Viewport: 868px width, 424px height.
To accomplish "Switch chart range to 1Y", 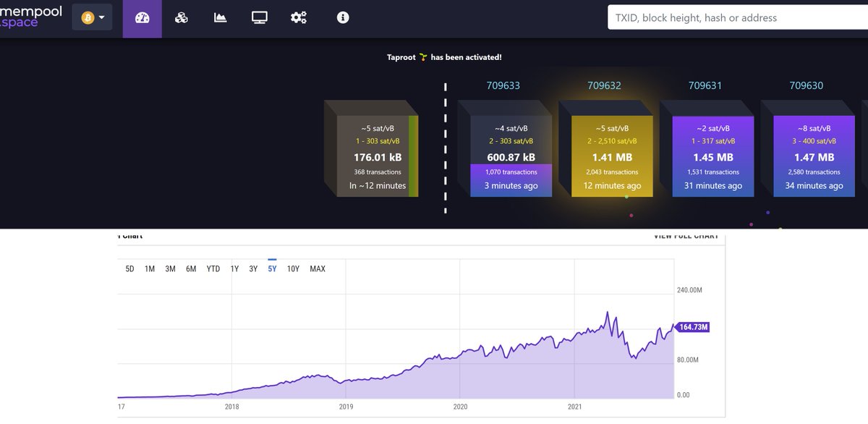I will 234,268.
